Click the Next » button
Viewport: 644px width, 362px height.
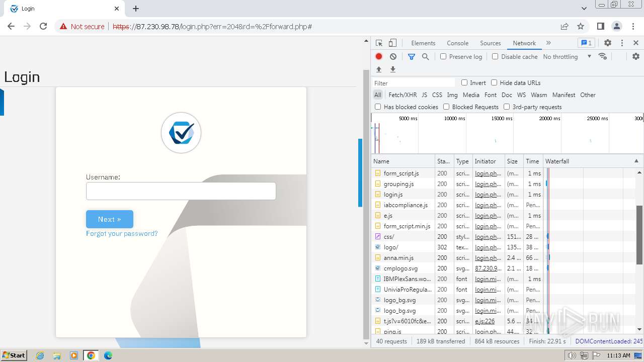110,219
